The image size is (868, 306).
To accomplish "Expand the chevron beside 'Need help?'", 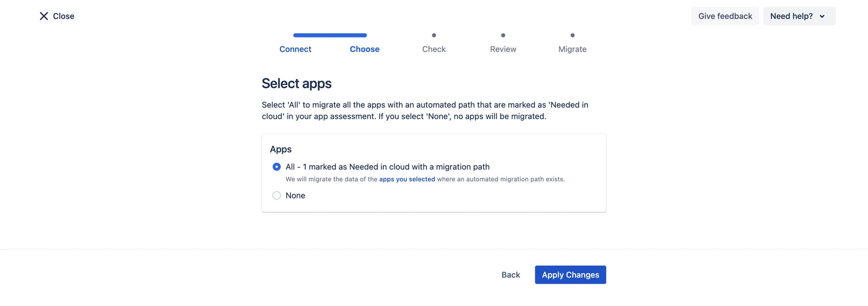I will pos(822,16).
